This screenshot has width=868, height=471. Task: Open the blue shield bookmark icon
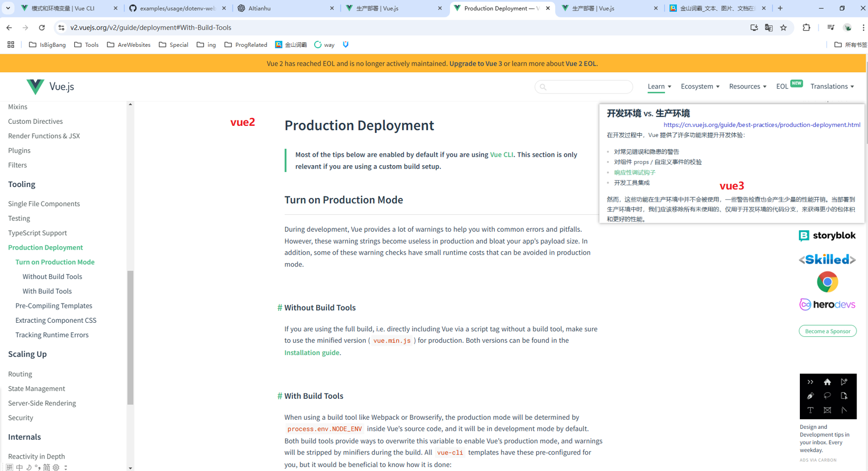point(345,45)
